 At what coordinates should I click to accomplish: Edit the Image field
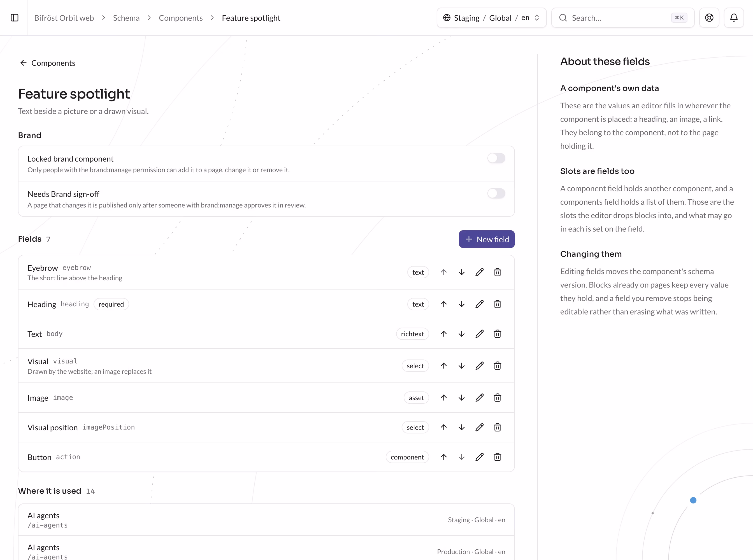[x=479, y=398]
